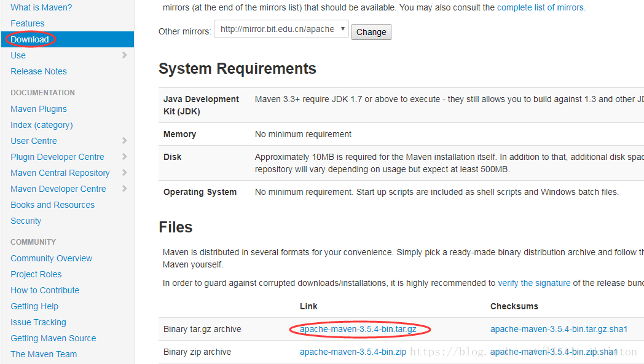Image resolution: width=644 pixels, height=364 pixels.
Task: Expand the Maven Developer Centre chevron
Action: point(125,189)
